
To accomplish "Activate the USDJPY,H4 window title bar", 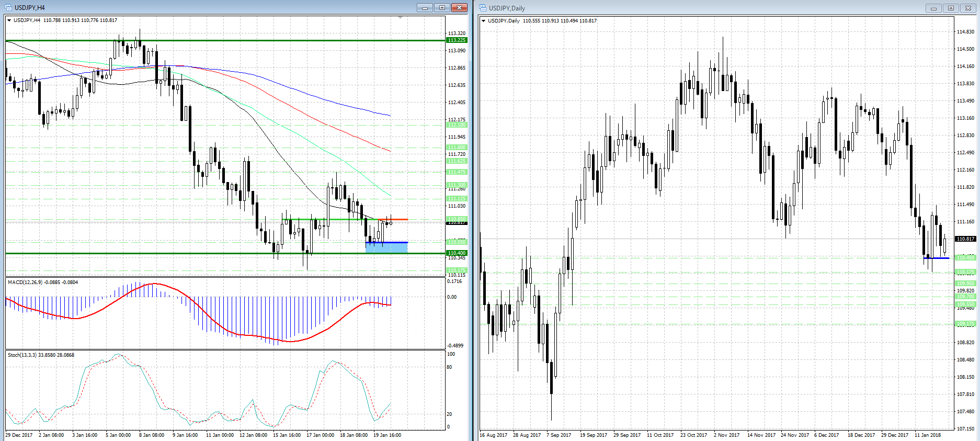I will [209, 8].
